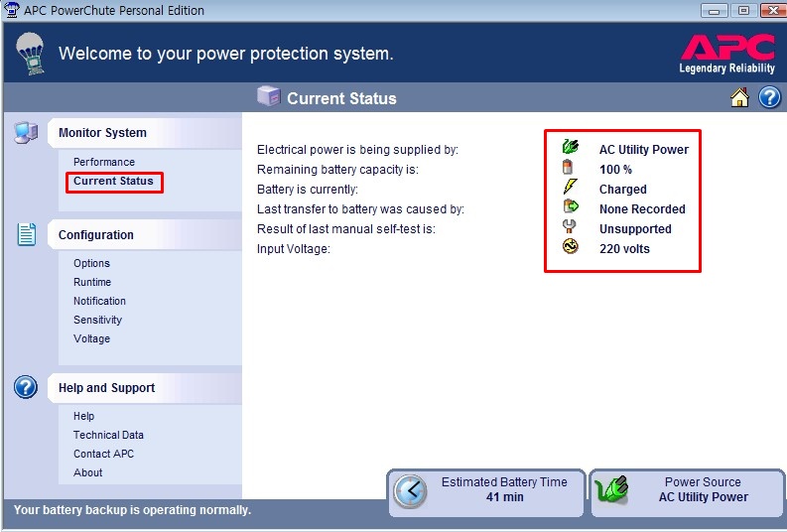Click "Welcome to your power protection system." banner text
Screen dimensions: 787x532
click(x=226, y=54)
